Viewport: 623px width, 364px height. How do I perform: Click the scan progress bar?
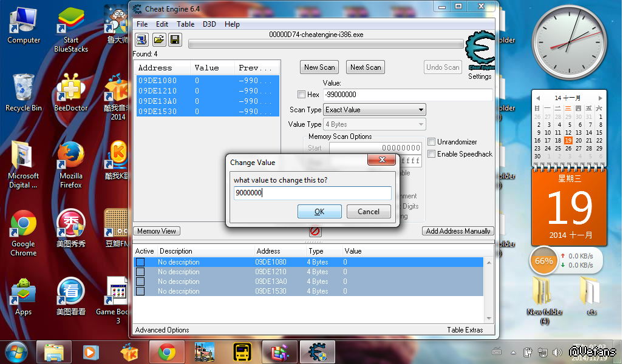(326, 44)
